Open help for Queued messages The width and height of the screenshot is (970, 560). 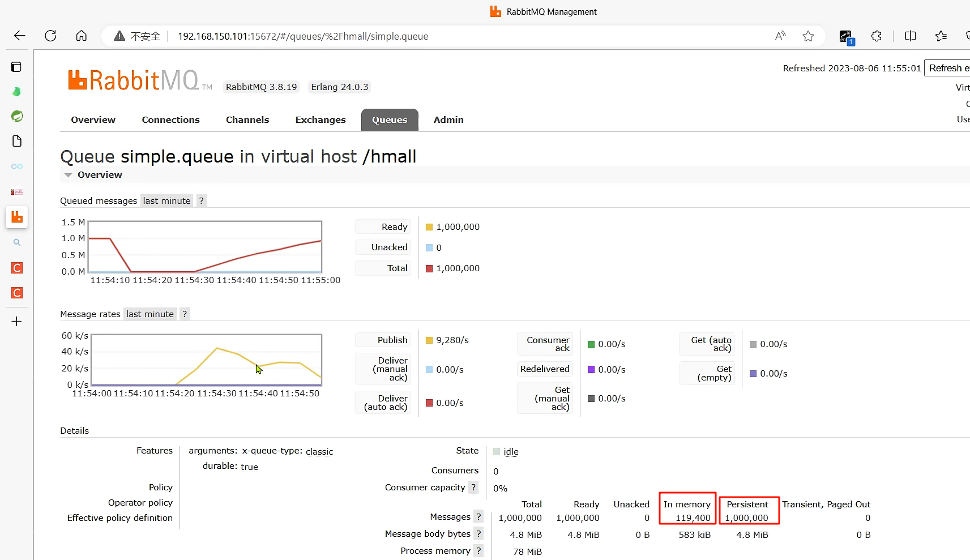(201, 200)
